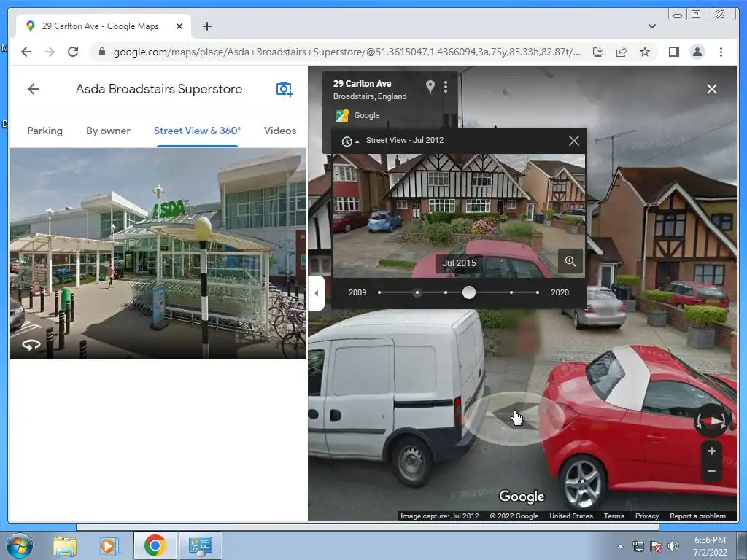747x560 pixels.
Task: Bookmark this page with the star icon
Action: pyautogui.click(x=645, y=52)
